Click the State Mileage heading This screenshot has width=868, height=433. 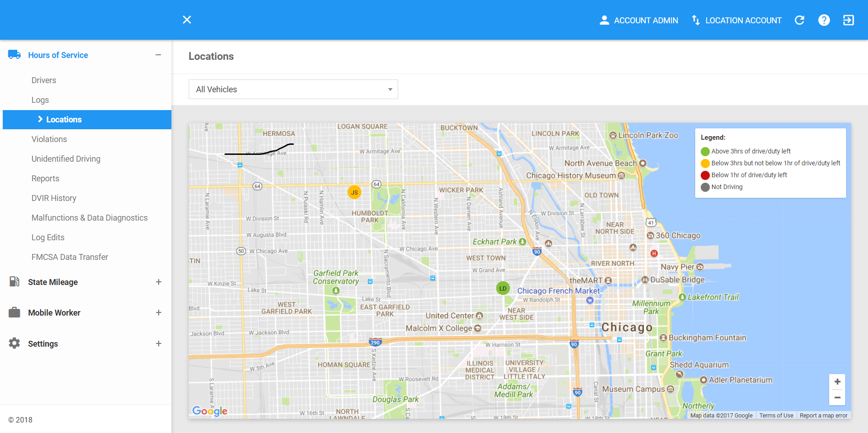tap(53, 282)
